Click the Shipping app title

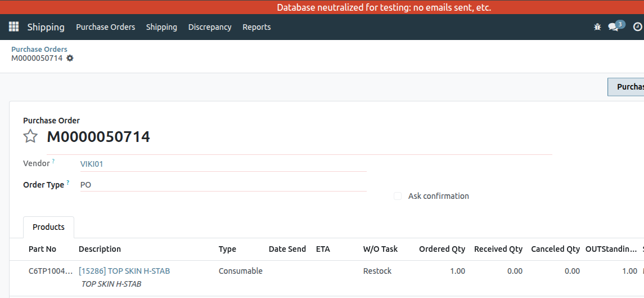coord(46,27)
